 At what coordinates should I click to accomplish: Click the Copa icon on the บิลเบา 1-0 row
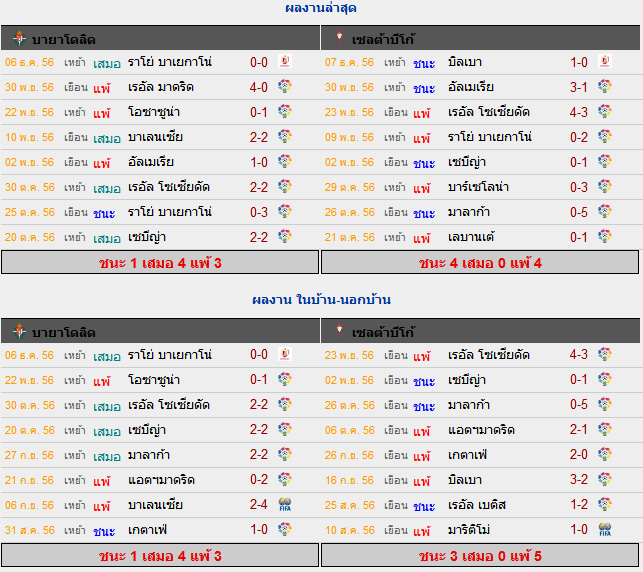click(605, 62)
